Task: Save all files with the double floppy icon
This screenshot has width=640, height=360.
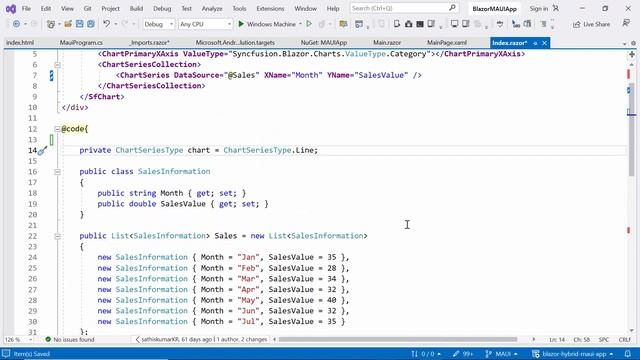Action: point(91,24)
